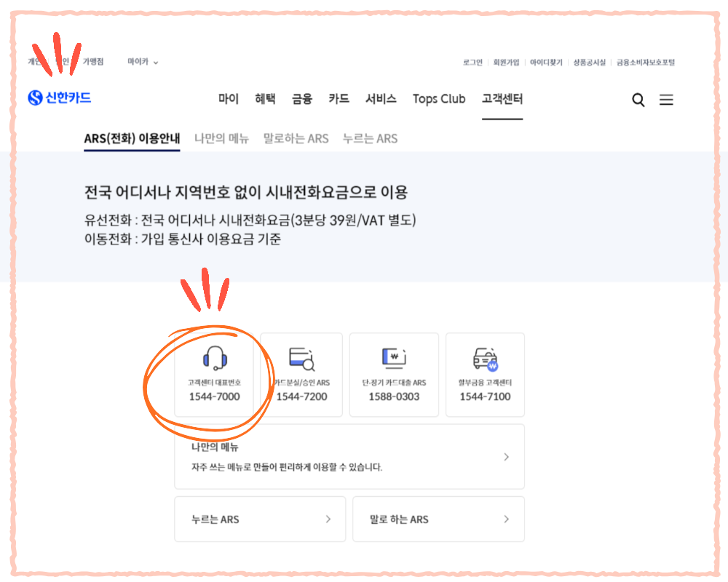Click the 1544-7000 phone number

(x=215, y=396)
